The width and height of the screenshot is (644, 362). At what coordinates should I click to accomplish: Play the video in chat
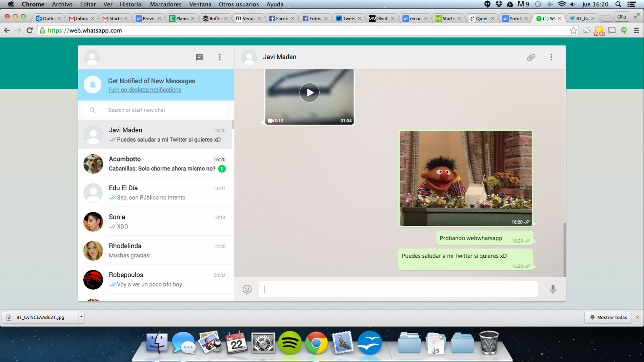[309, 92]
